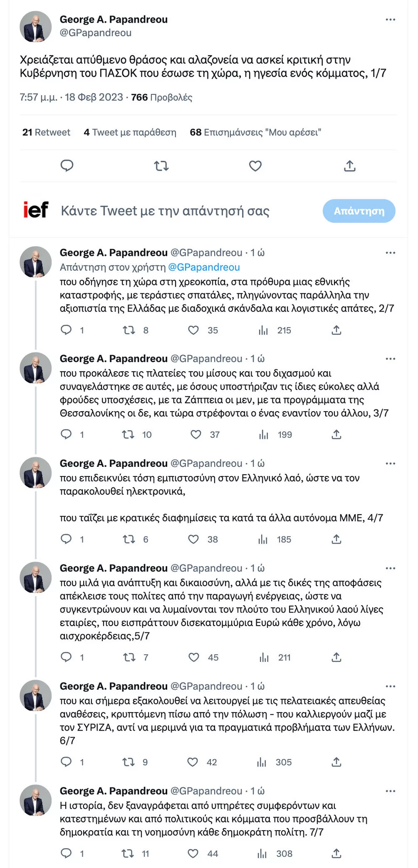
Task: Open the ief profile avatar beside reply box
Action: coord(36,210)
